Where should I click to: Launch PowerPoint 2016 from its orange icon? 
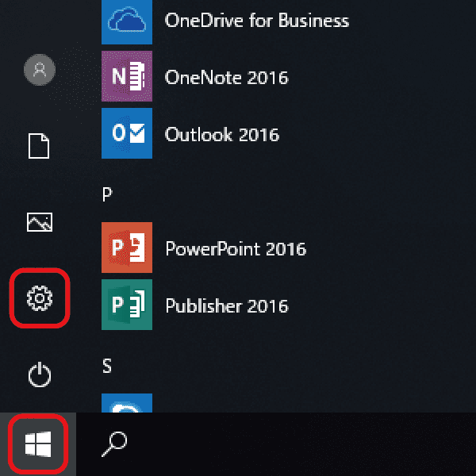127,248
